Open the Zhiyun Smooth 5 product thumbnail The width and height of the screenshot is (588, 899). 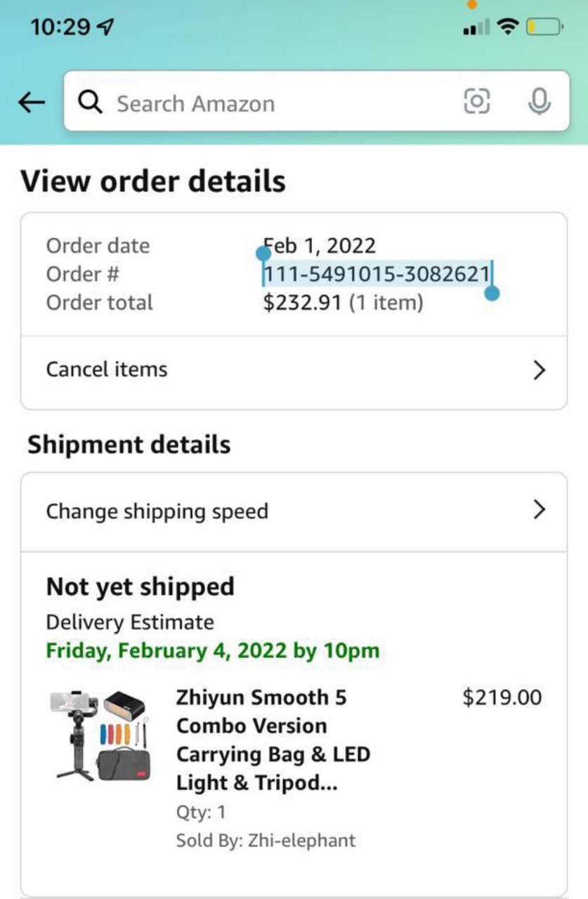[100, 736]
